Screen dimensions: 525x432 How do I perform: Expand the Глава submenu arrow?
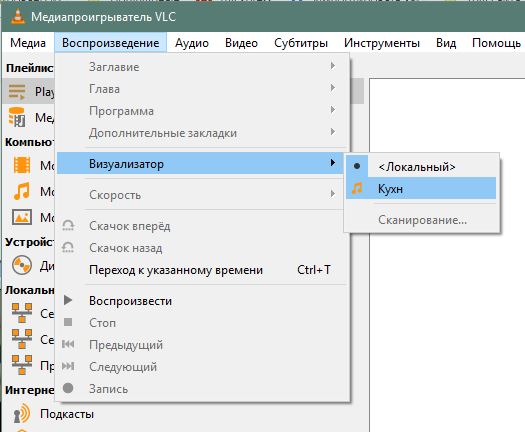point(332,88)
